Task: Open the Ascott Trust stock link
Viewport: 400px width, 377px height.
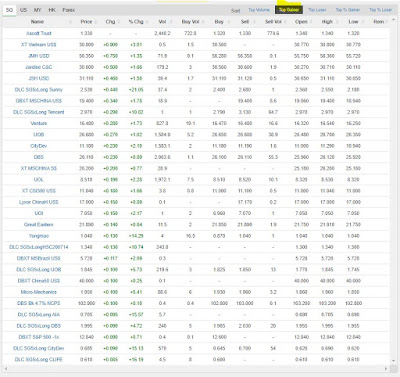Action: tap(39, 33)
